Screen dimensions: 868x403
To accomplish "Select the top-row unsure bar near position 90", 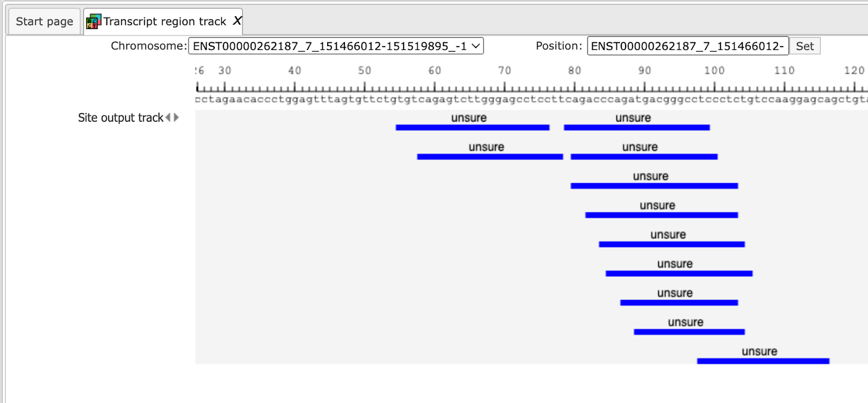I will (x=637, y=128).
